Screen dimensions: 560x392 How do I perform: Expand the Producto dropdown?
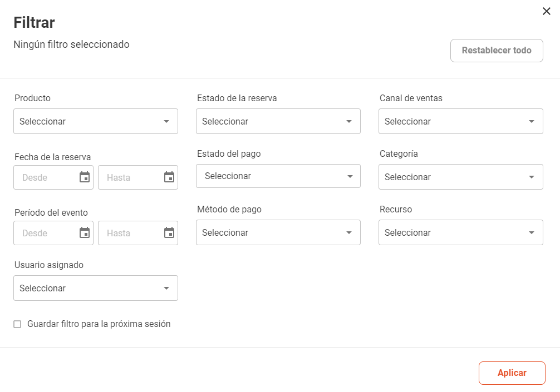95,121
